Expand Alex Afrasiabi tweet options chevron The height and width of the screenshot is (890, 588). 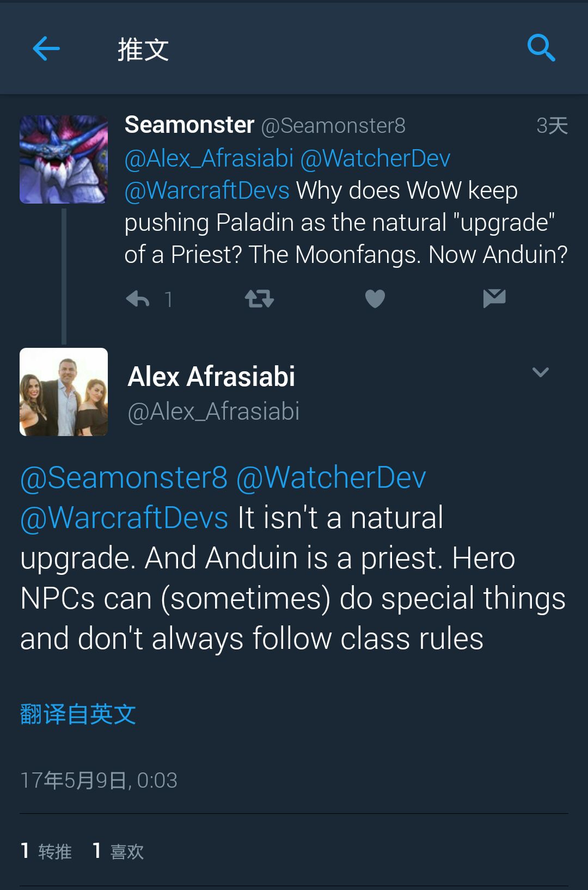click(x=540, y=372)
